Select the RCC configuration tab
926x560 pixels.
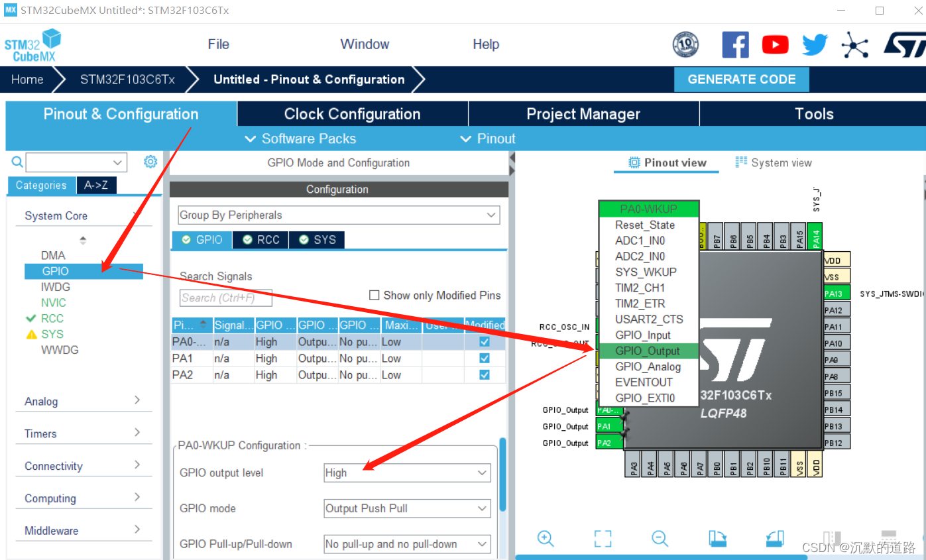pos(261,240)
